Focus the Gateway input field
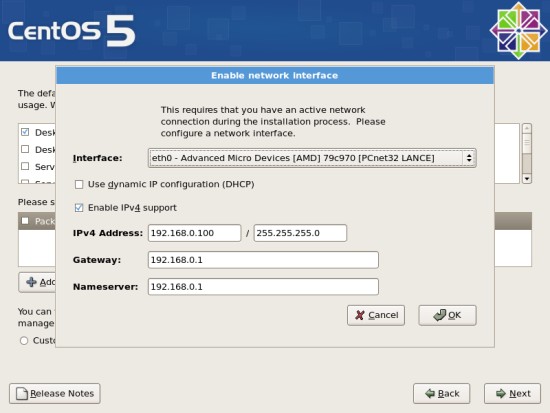550x413 pixels. [x=263, y=260]
